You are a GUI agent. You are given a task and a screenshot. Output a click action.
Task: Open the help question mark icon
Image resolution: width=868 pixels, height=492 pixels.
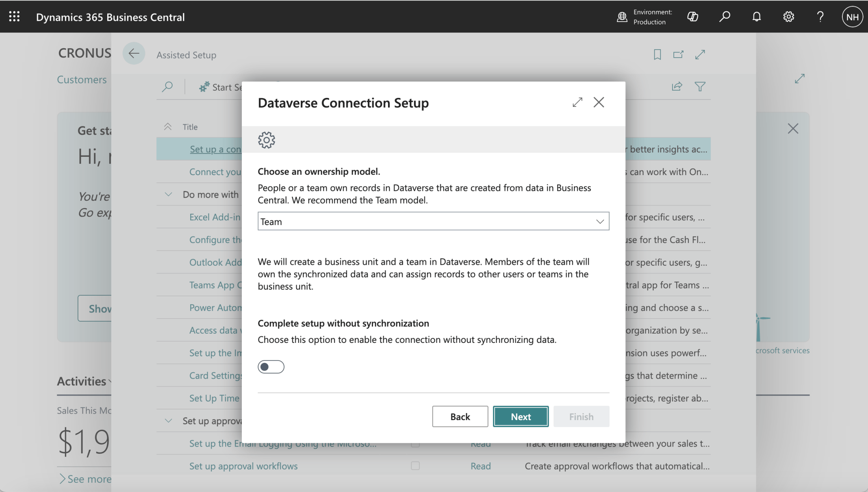tap(820, 17)
